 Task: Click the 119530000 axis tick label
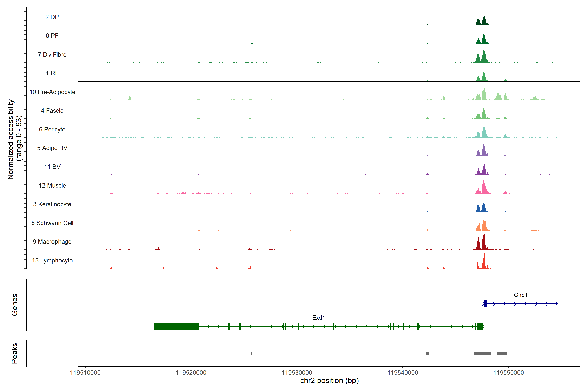[297, 373]
